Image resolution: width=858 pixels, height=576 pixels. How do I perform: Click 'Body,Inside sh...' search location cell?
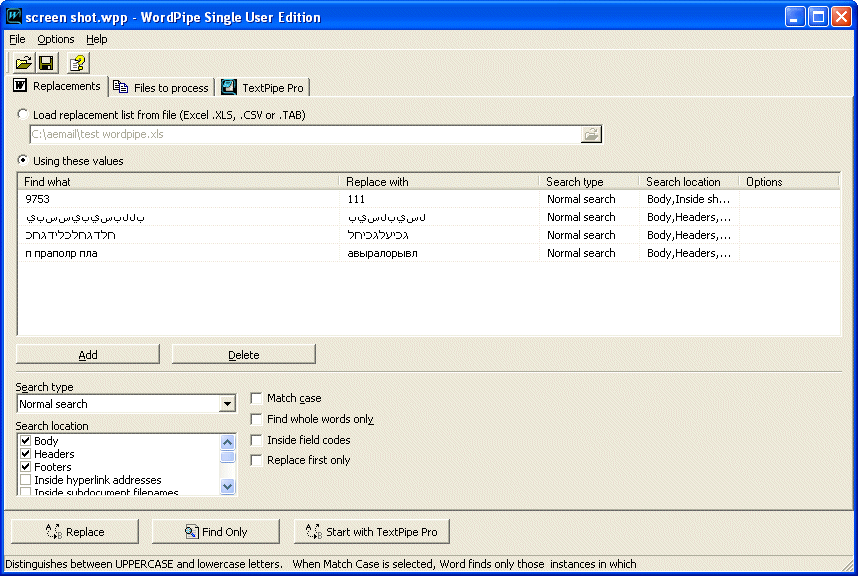pyautogui.click(x=688, y=199)
